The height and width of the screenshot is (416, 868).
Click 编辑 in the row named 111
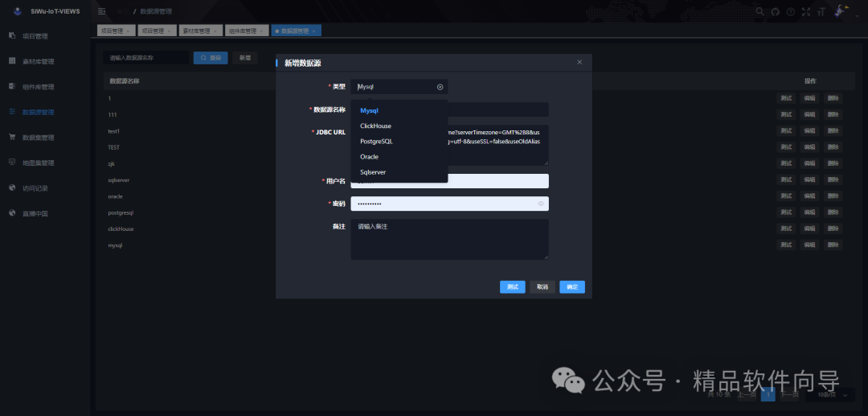pyautogui.click(x=810, y=115)
